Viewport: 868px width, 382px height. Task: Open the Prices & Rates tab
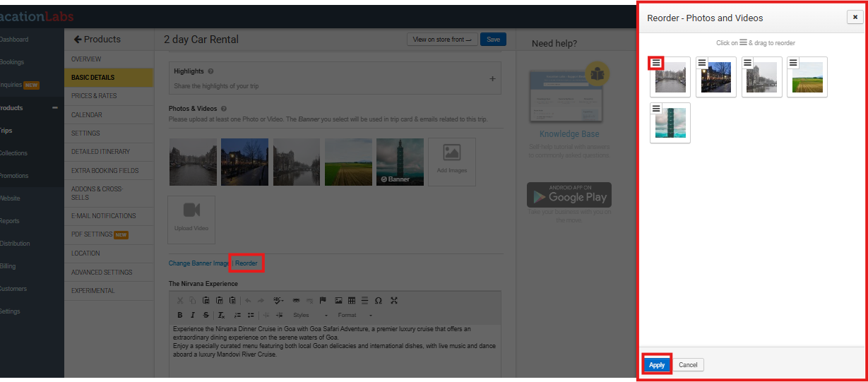(x=94, y=96)
